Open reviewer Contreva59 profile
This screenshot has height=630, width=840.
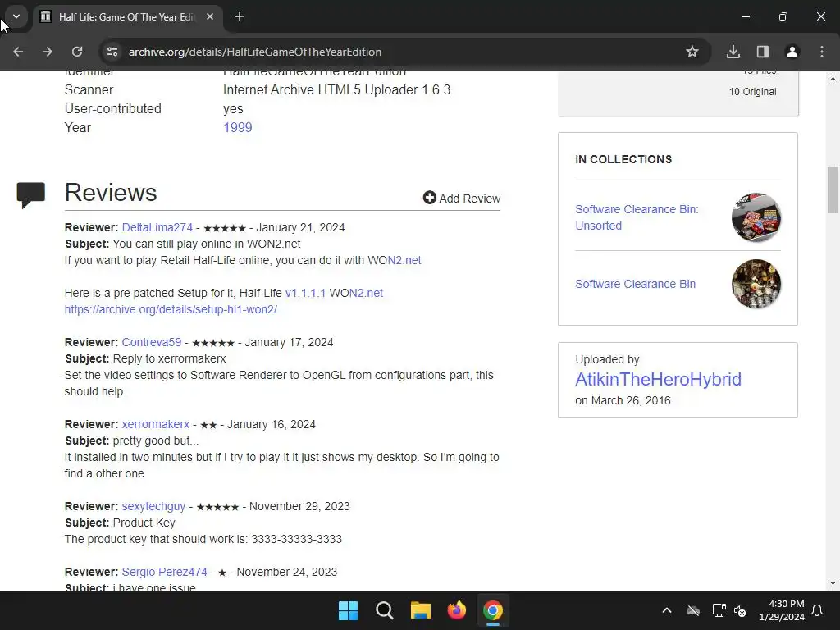[x=152, y=342]
